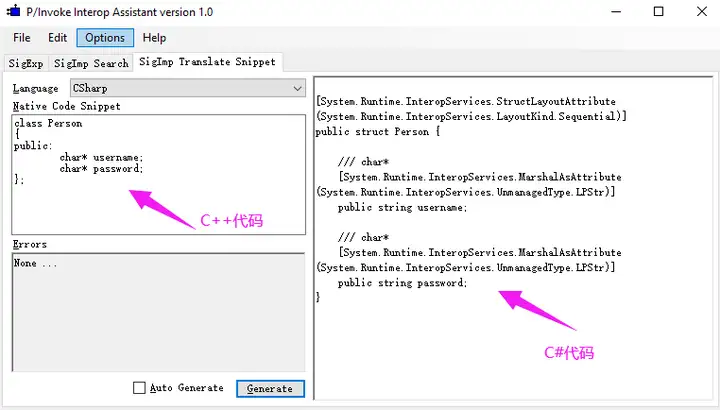
Task: Maximize the P/Invoke Interop Assistant window
Action: click(658, 11)
